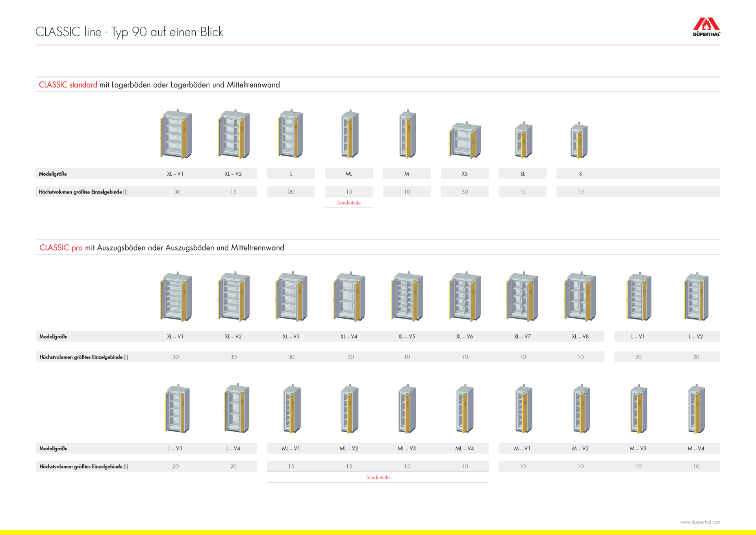
Task: Select the CLASSIC pro XL – V1 cabinet image
Action: (x=176, y=296)
